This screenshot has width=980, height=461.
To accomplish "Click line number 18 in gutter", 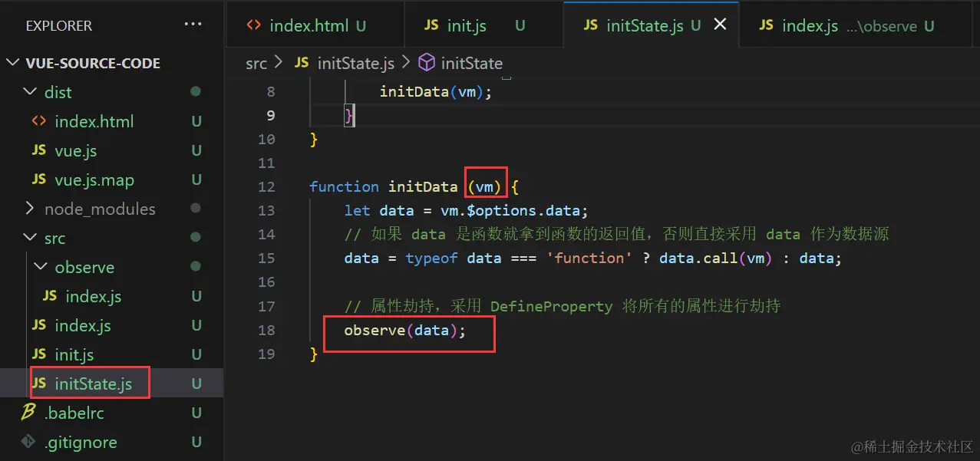I will [x=266, y=330].
